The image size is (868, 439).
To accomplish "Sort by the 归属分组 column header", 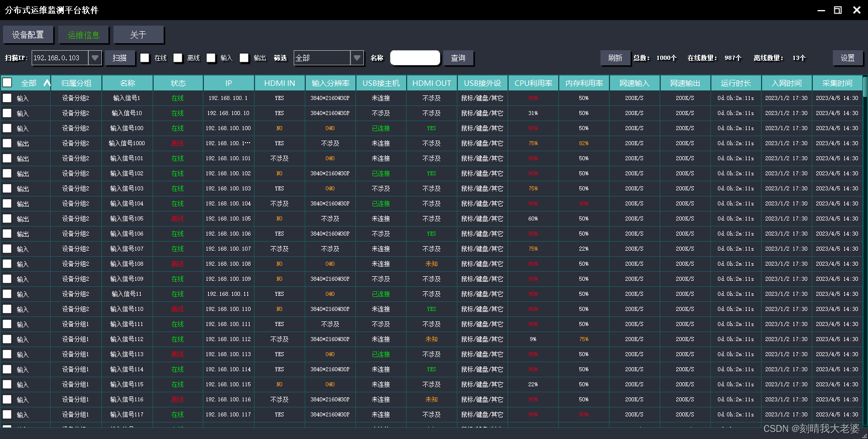I will click(76, 83).
